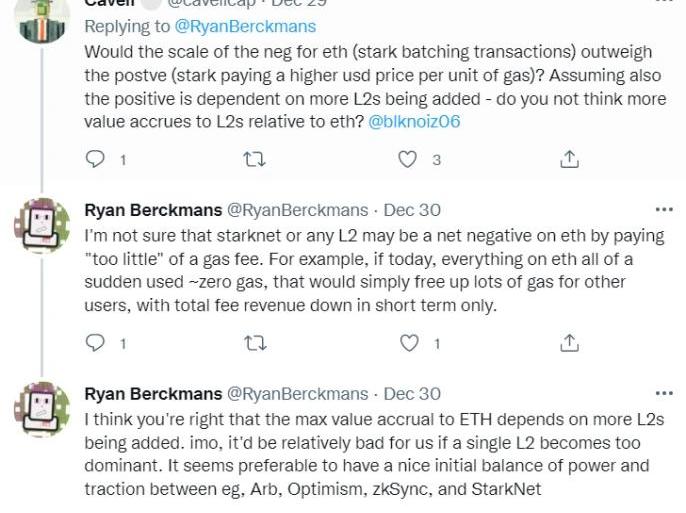Screen dimensions: 686x513
Task: Open the @blknoiz06 mention link
Action: tap(414, 122)
